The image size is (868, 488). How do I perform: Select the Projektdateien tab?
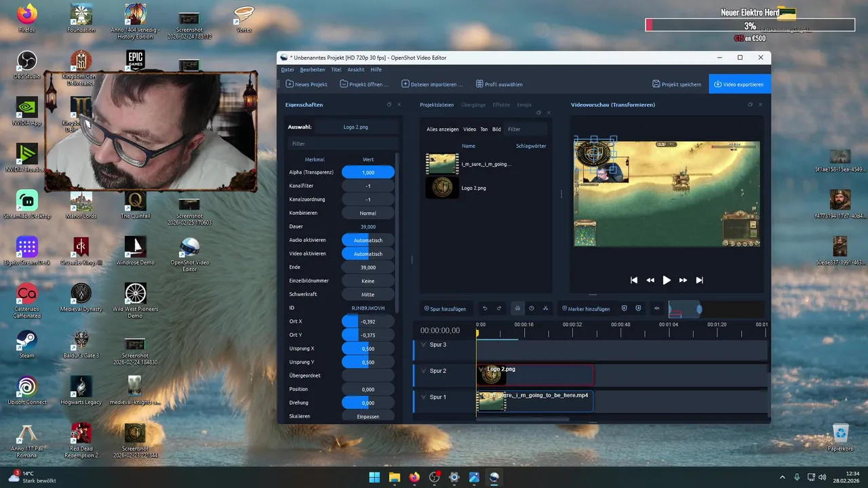[437, 105]
